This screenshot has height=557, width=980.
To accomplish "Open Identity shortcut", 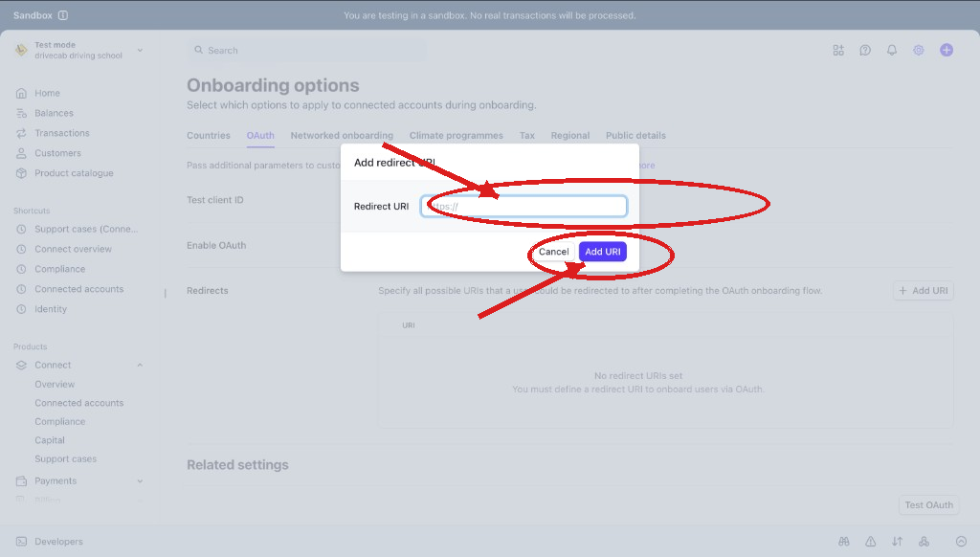I will (x=51, y=309).
